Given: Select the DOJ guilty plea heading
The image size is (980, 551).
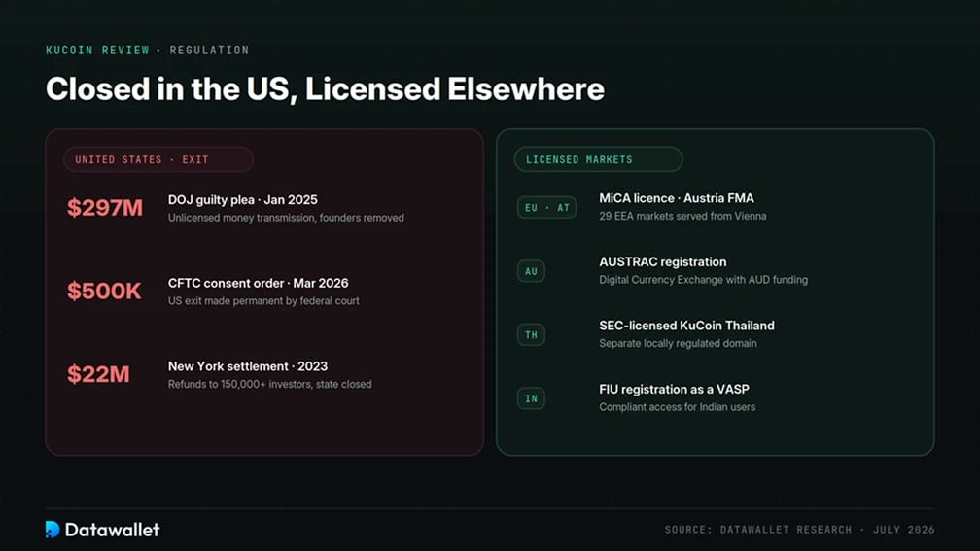Looking at the screenshot, I should 242,200.
